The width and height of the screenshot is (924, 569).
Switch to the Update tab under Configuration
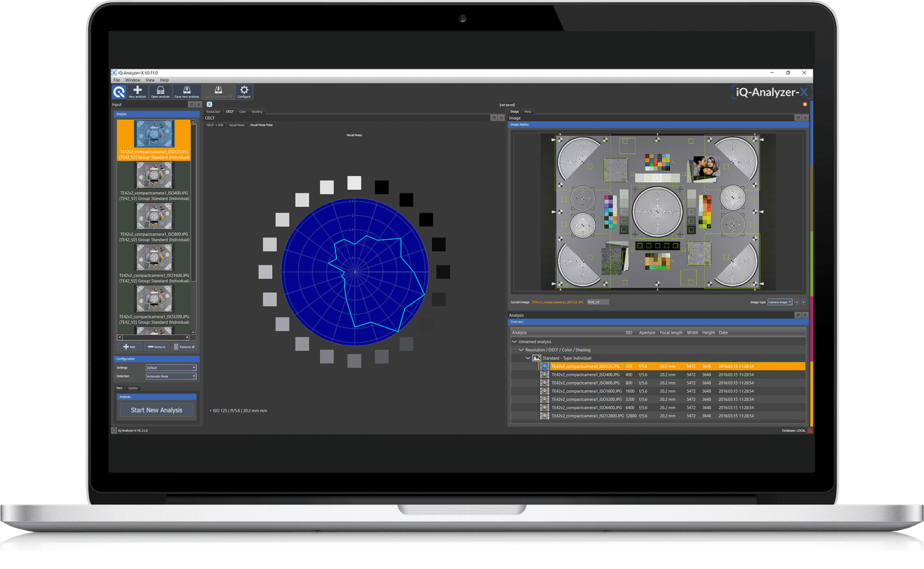132,388
